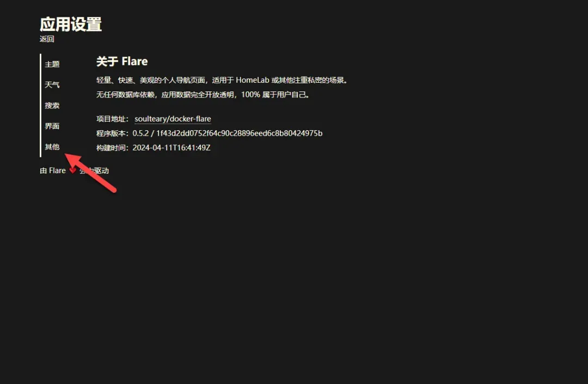Click the 应用设置 page title
The image size is (588, 384).
click(70, 25)
